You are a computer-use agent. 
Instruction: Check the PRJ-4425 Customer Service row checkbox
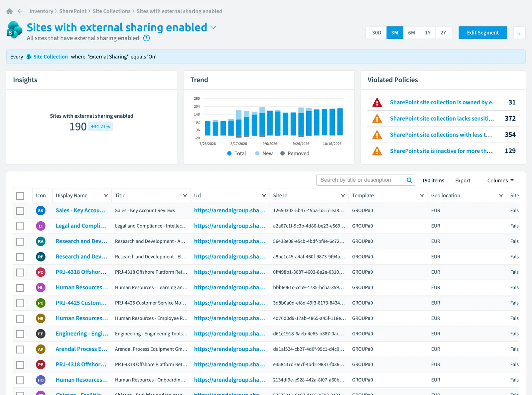pos(20,303)
